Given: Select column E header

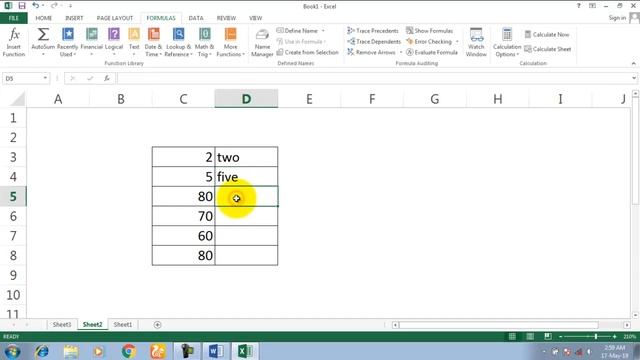Looking at the screenshot, I should [309, 99].
